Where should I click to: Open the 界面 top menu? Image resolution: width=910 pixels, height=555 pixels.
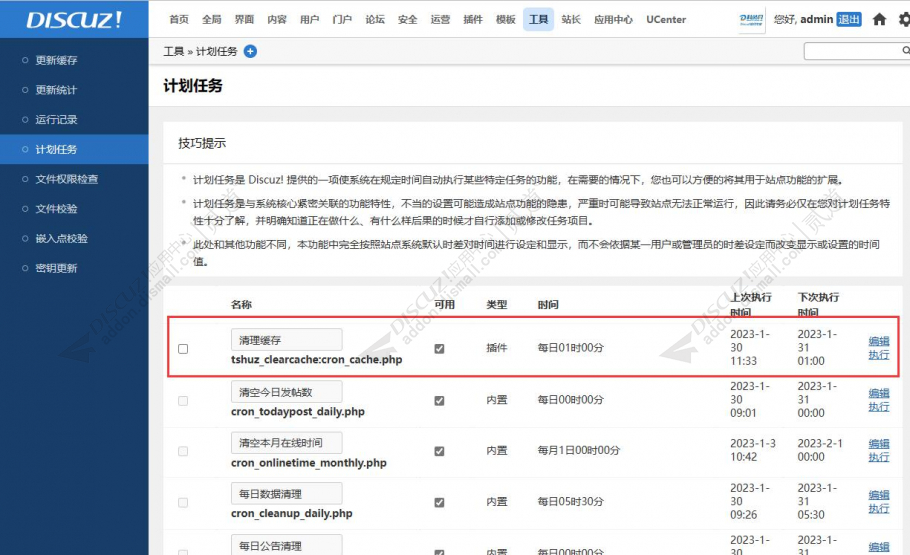click(x=244, y=19)
